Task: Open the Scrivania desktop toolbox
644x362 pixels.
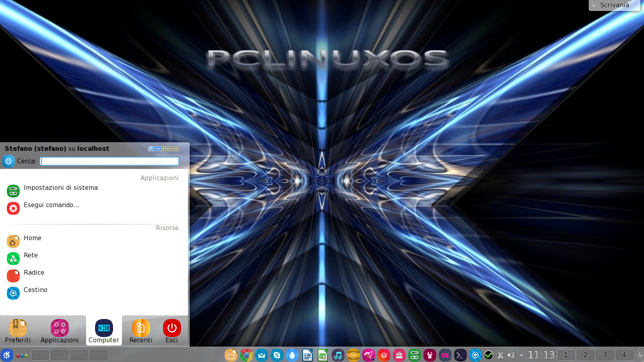Action: [x=614, y=5]
